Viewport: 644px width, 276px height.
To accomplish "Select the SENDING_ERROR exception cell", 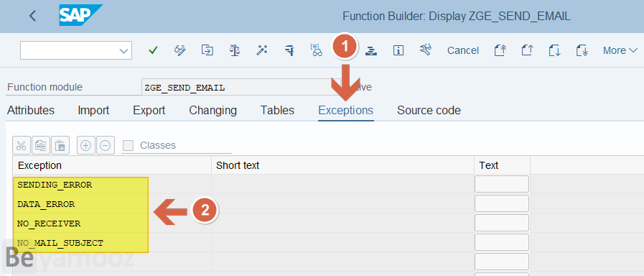I will [x=112, y=184].
